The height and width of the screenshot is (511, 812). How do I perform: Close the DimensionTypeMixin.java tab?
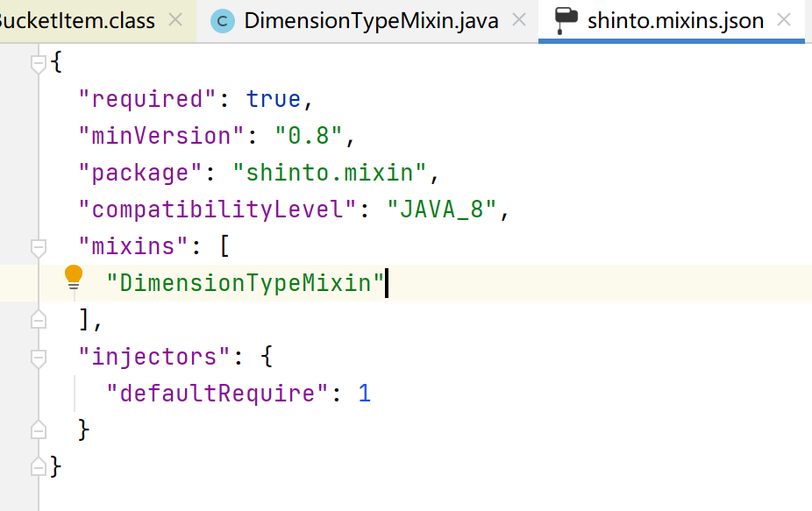click(x=519, y=19)
